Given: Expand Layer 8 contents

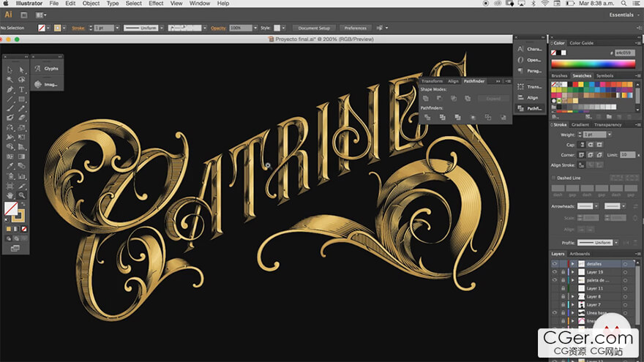Looking at the screenshot, I should (572, 296).
